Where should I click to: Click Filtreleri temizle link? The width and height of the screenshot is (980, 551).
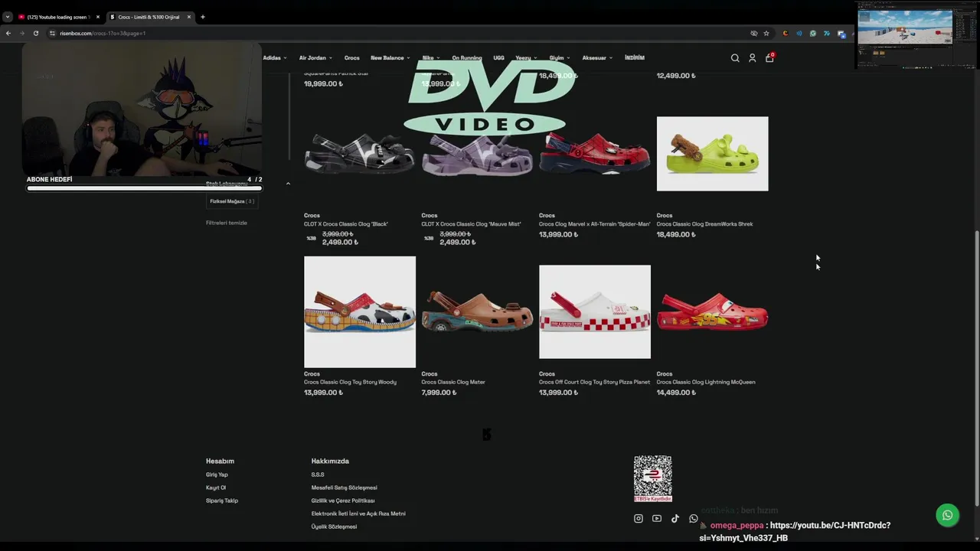click(x=227, y=223)
